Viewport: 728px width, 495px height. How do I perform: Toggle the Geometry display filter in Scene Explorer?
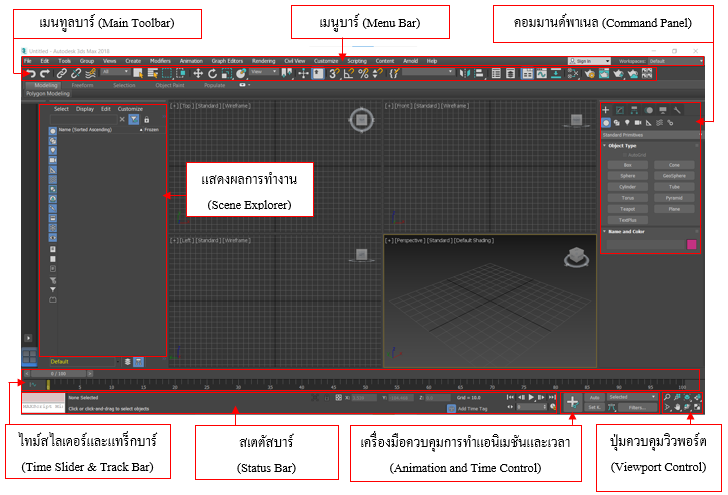tap(53, 131)
